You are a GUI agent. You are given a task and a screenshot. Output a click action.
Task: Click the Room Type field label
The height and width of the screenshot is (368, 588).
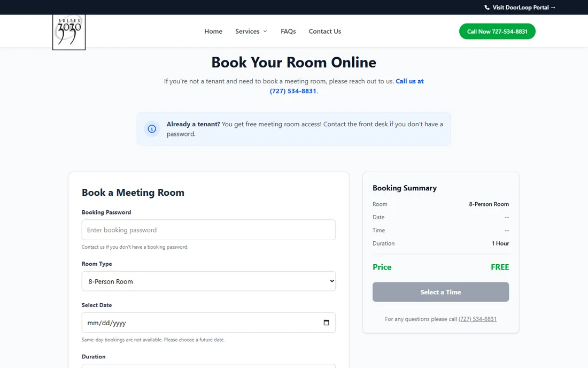97,264
